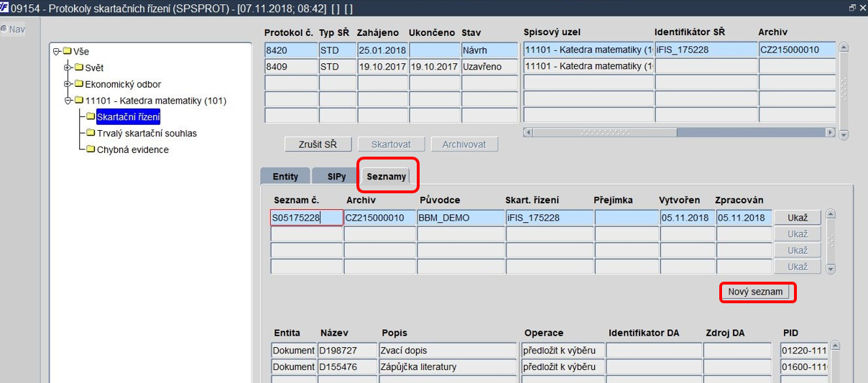Select document name D155476
The height and width of the screenshot is (383, 868).
coord(348,367)
